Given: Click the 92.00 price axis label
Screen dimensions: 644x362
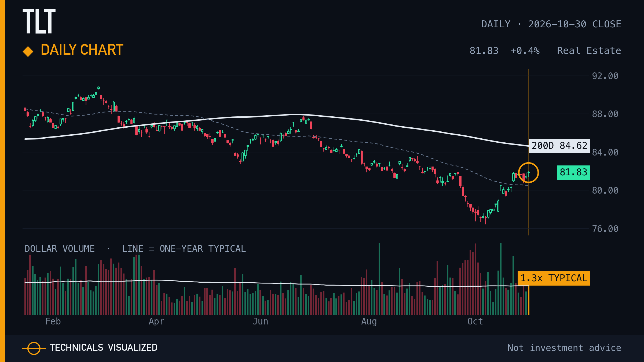Looking at the screenshot, I should tap(605, 76).
